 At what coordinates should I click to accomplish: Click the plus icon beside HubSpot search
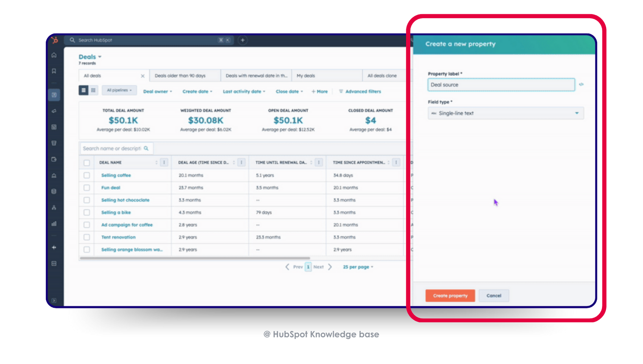(243, 40)
